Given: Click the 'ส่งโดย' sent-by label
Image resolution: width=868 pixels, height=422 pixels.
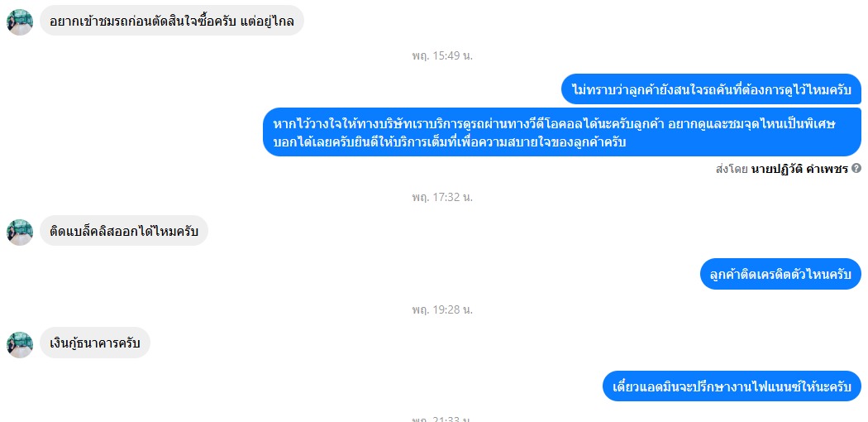Looking at the screenshot, I should (732, 170).
